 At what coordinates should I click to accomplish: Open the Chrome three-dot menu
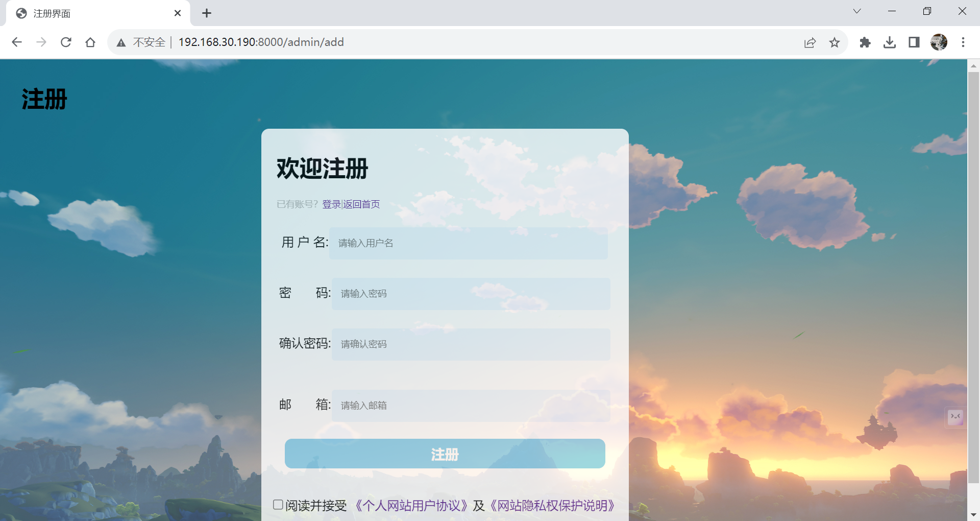click(x=963, y=42)
